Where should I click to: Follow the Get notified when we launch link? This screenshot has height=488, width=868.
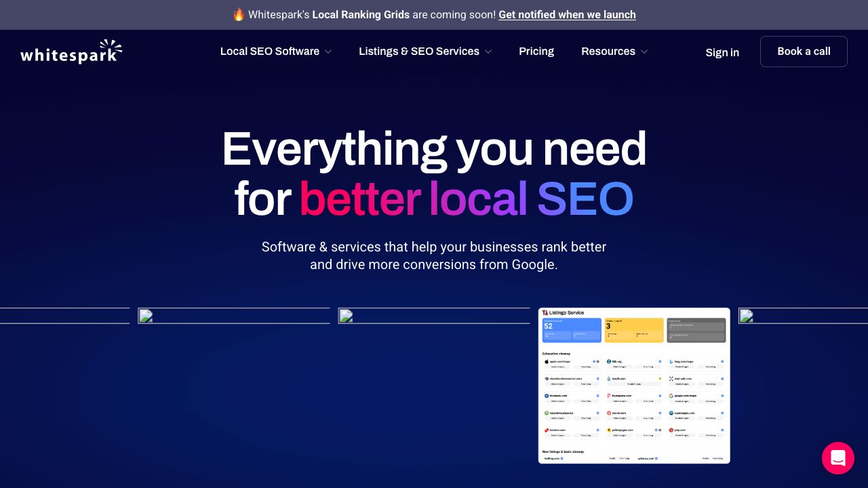point(567,14)
